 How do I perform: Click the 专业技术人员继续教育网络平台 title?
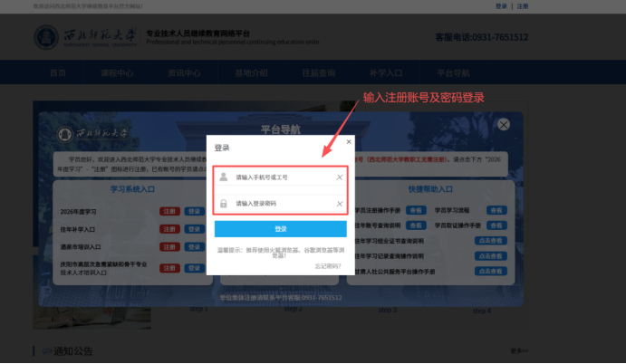click(198, 34)
